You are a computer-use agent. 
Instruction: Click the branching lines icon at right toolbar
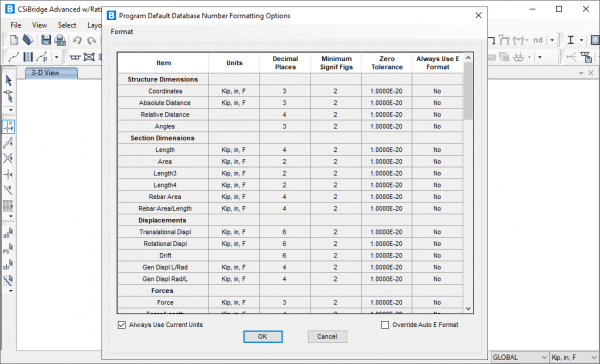(572, 57)
